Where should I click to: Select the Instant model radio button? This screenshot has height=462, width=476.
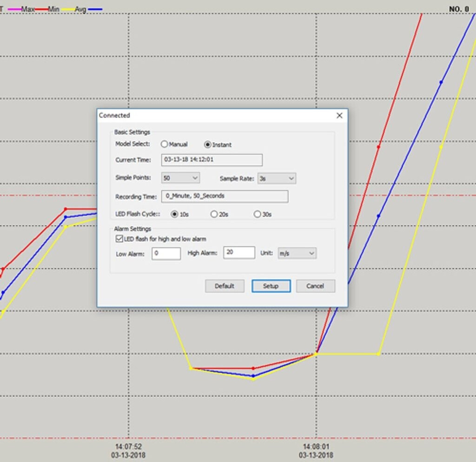tap(207, 145)
